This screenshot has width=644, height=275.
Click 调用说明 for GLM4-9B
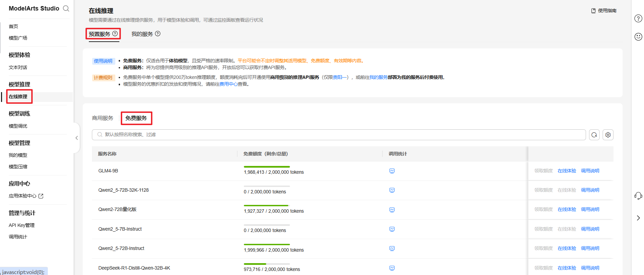pyautogui.click(x=590, y=171)
